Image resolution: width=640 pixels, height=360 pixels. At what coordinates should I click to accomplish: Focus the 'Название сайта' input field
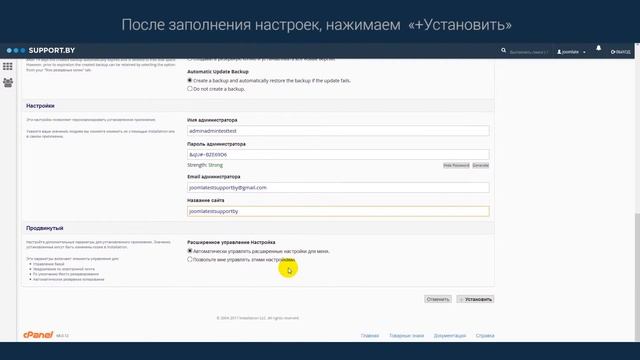[x=338, y=211]
